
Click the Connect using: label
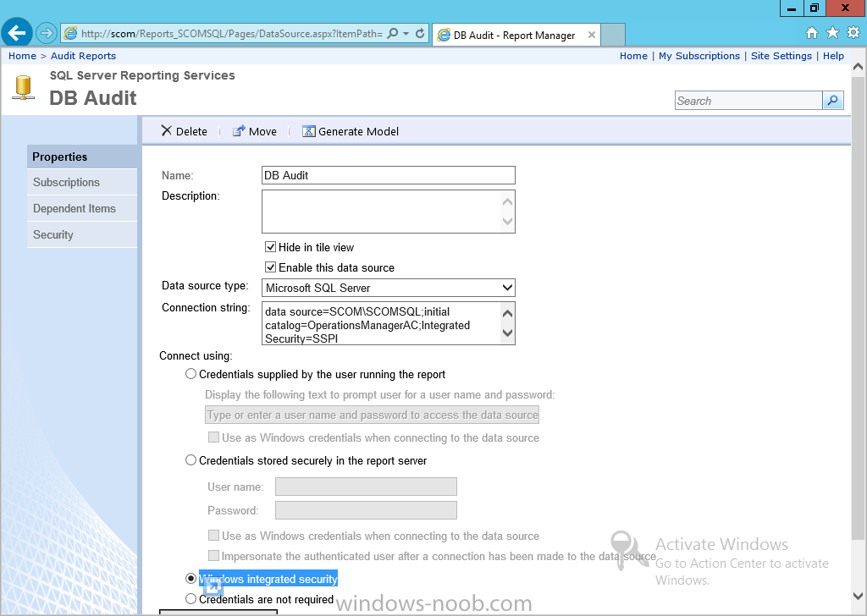(x=196, y=355)
